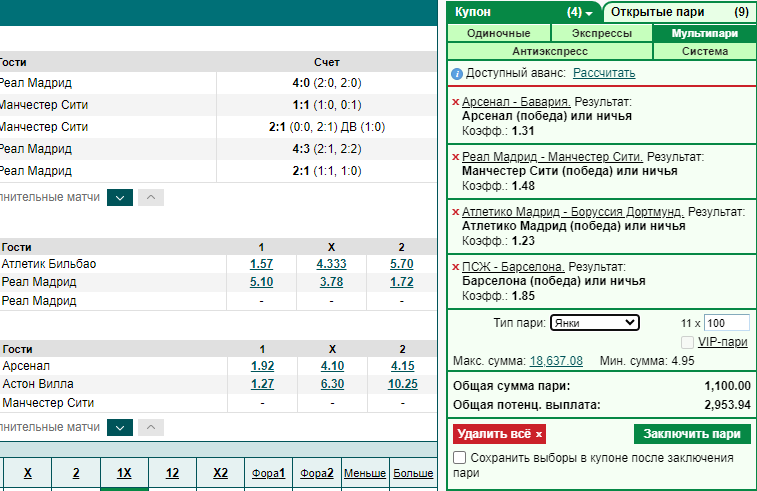
Task: Remove the ПСЖ - Барселона selection from coupon
Action: (x=455, y=267)
